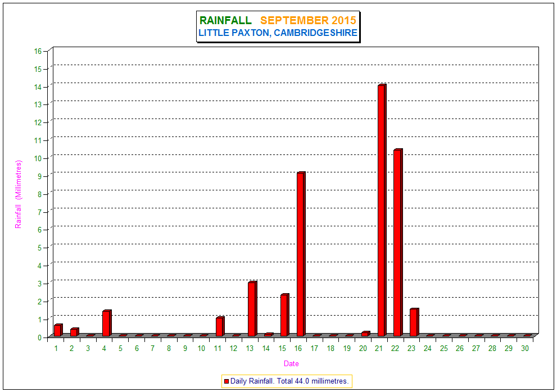The height and width of the screenshot is (392, 557).
Task: Click the y-axis value '10'
Action: coord(38,158)
